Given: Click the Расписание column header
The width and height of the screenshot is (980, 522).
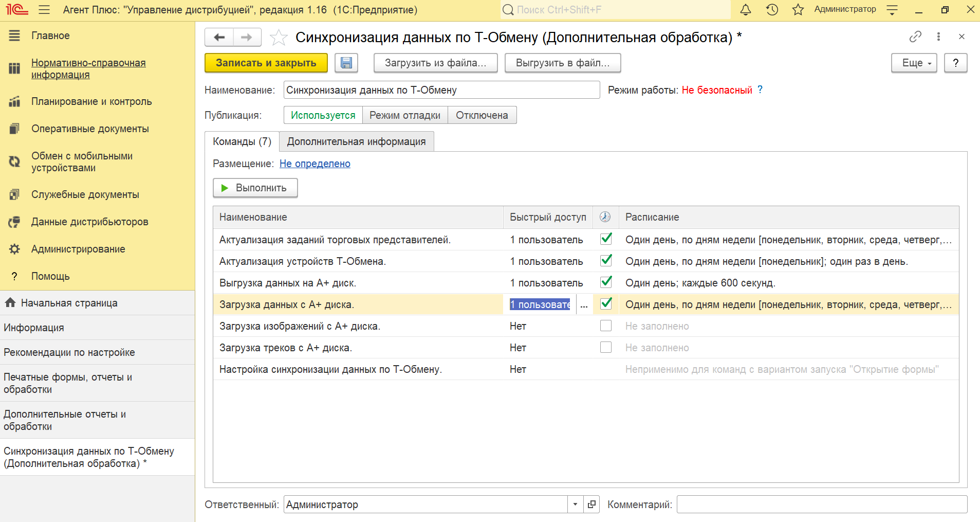Looking at the screenshot, I should (x=789, y=217).
